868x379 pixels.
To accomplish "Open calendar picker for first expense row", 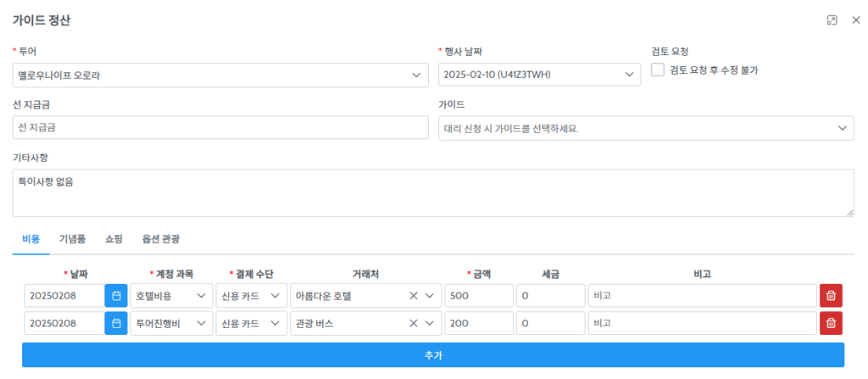I will click(116, 295).
